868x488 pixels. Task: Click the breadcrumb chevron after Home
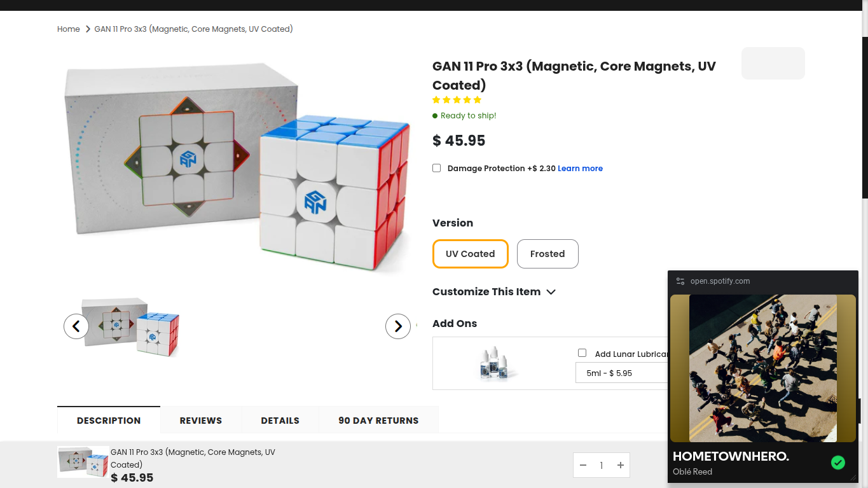(x=88, y=29)
